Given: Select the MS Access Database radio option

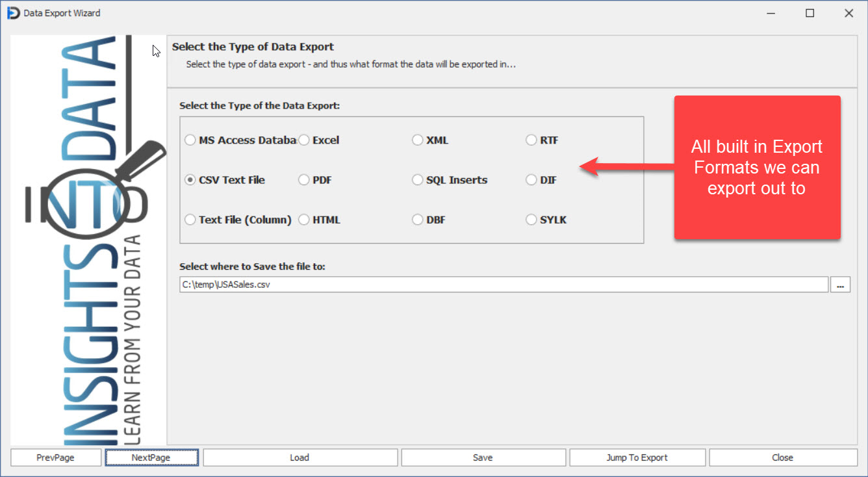Looking at the screenshot, I should click(190, 140).
